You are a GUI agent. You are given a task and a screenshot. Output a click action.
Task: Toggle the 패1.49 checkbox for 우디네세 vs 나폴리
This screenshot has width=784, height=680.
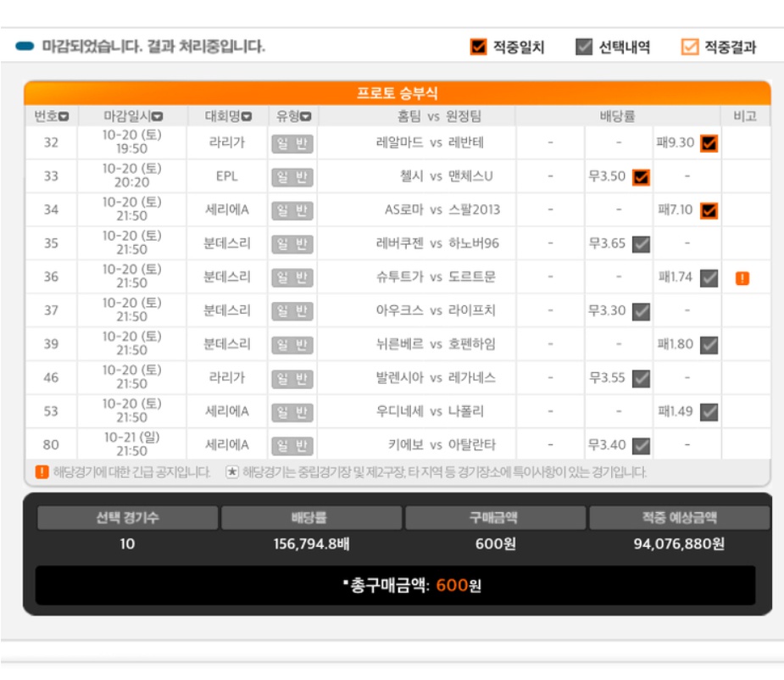[709, 412]
